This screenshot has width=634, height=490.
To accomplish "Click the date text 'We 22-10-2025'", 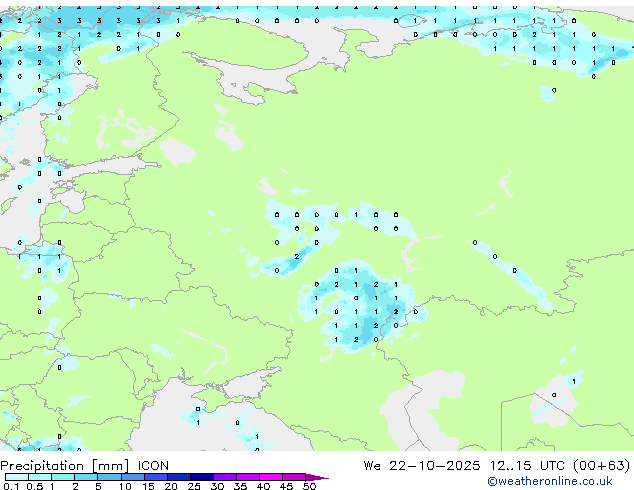I will (422, 466).
